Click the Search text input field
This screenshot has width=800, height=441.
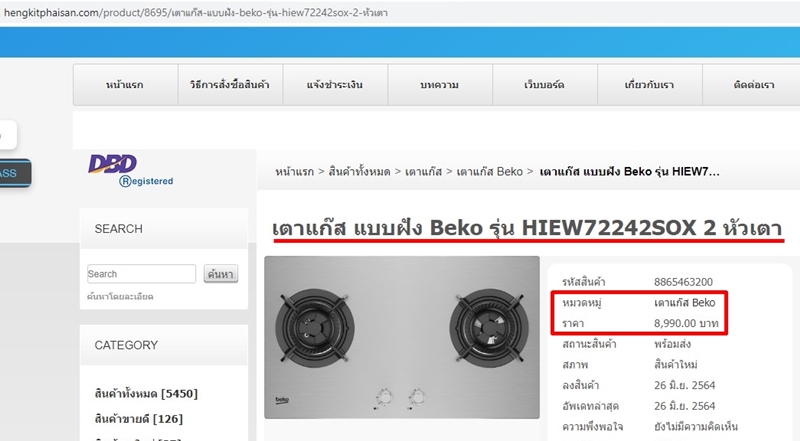pos(141,274)
